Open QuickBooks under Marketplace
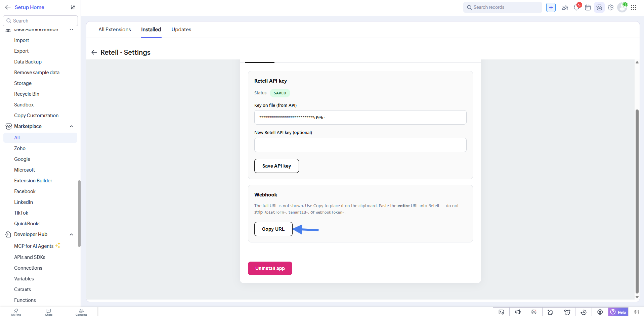The width and height of the screenshot is (644, 316). 27,224
